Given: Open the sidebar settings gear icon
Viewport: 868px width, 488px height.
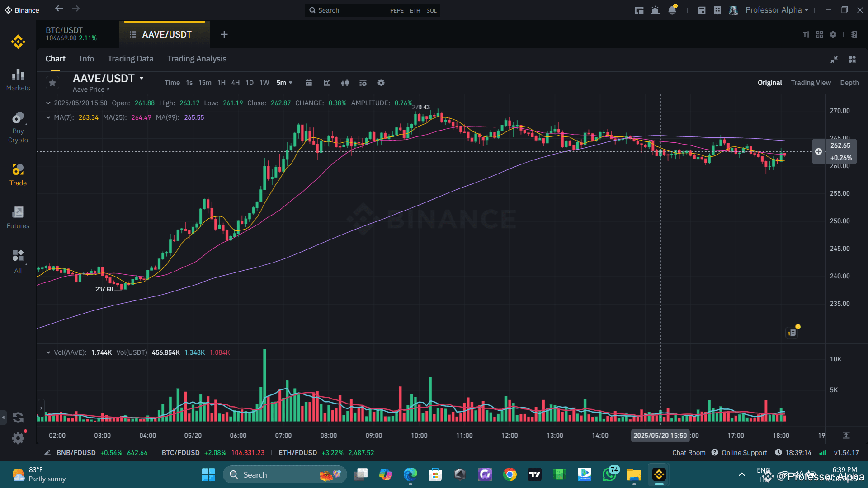Looking at the screenshot, I should coord(18,438).
